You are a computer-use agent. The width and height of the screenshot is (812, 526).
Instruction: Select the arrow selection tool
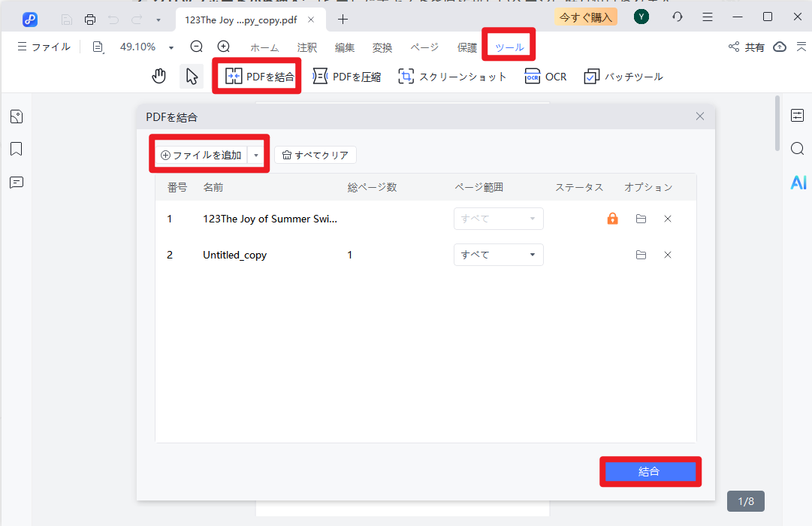coord(192,76)
